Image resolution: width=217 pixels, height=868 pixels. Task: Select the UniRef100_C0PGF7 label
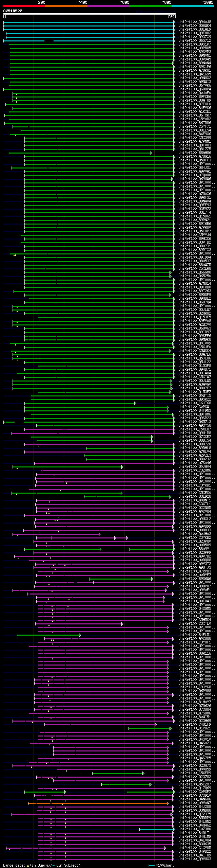(195, 792)
